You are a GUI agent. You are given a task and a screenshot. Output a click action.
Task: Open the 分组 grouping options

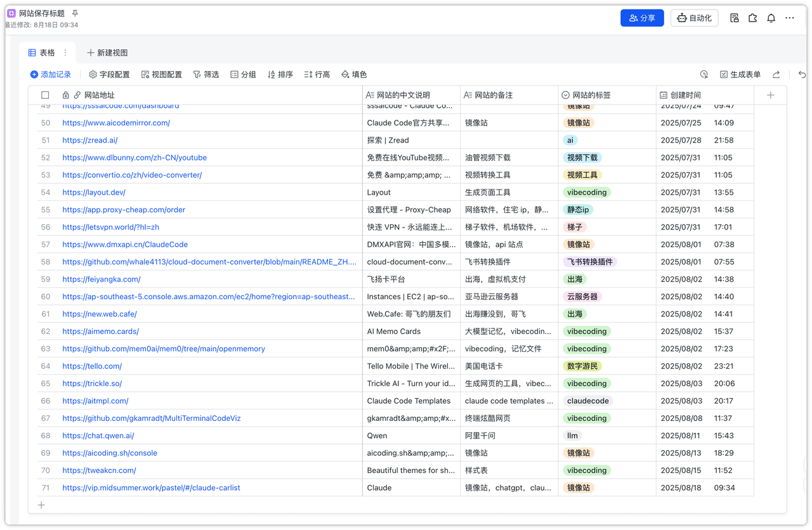(243, 75)
